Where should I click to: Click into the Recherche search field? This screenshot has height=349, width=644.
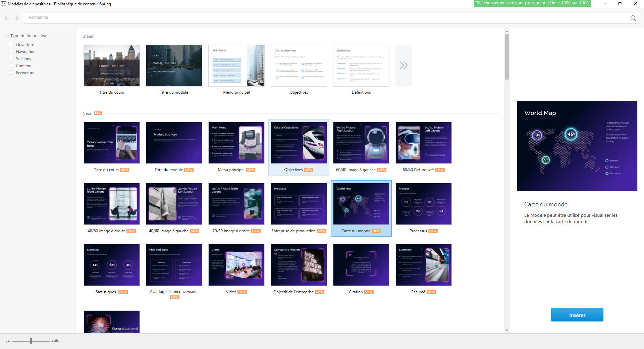coord(325,18)
